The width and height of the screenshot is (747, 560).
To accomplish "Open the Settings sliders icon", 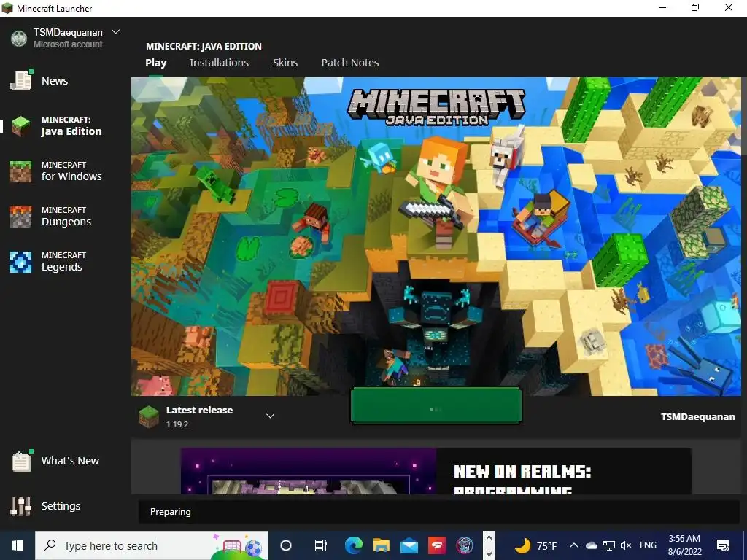I will (21, 506).
